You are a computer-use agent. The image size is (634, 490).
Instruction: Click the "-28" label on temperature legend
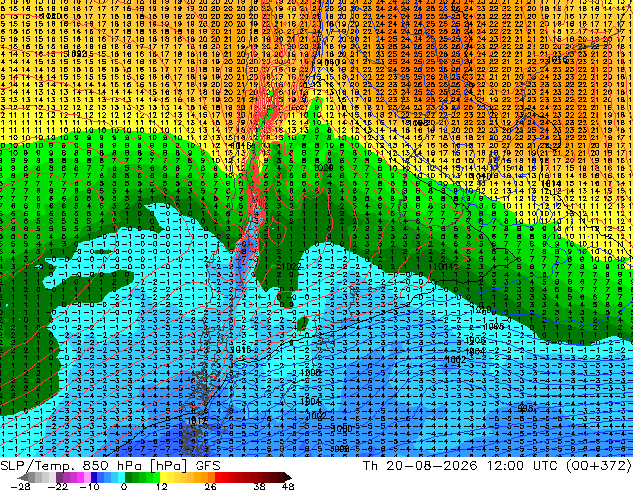coord(20,486)
